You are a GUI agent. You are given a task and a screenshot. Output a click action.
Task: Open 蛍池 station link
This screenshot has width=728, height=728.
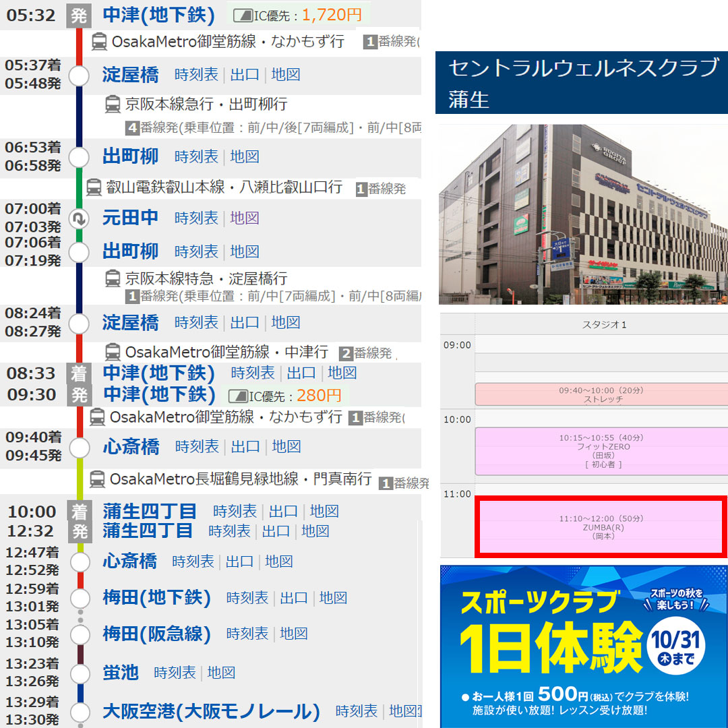[x=121, y=672]
